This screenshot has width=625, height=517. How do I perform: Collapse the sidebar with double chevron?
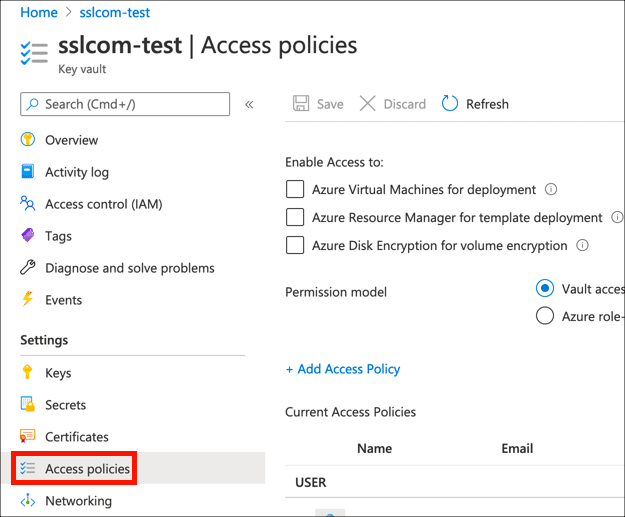coord(249,104)
